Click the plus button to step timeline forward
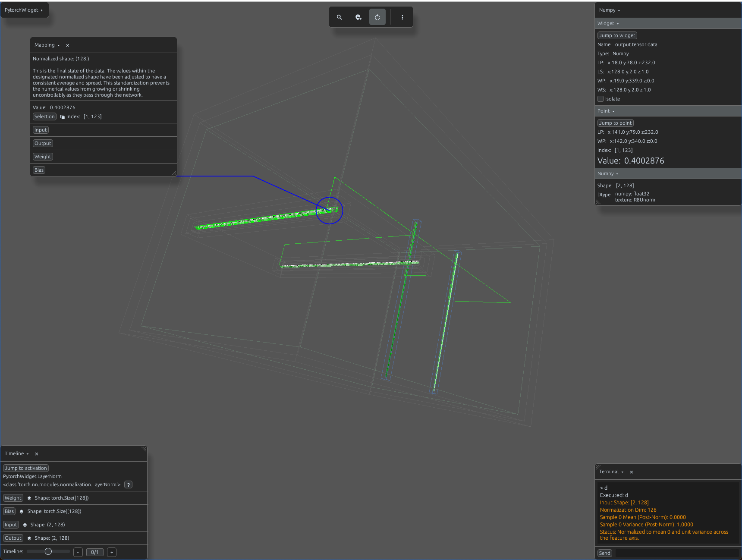The width and height of the screenshot is (742, 560). click(x=112, y=552)
